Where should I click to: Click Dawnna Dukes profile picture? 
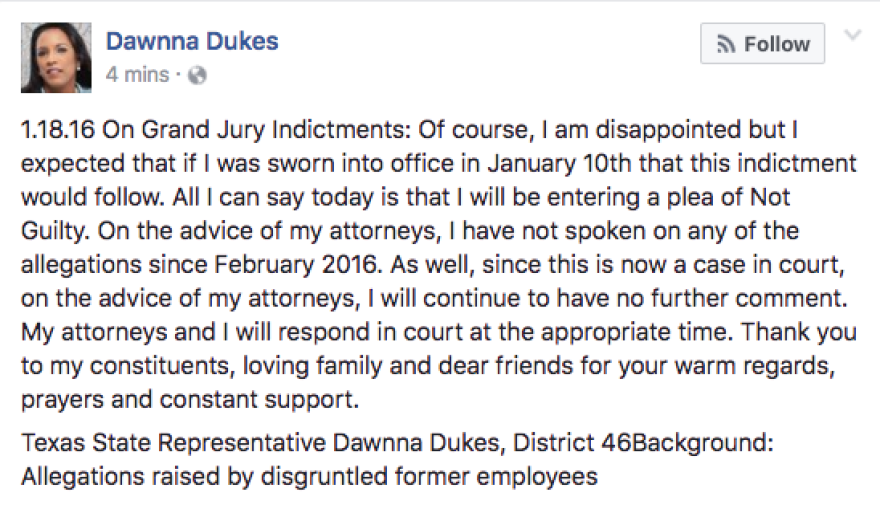click(56, 58)
